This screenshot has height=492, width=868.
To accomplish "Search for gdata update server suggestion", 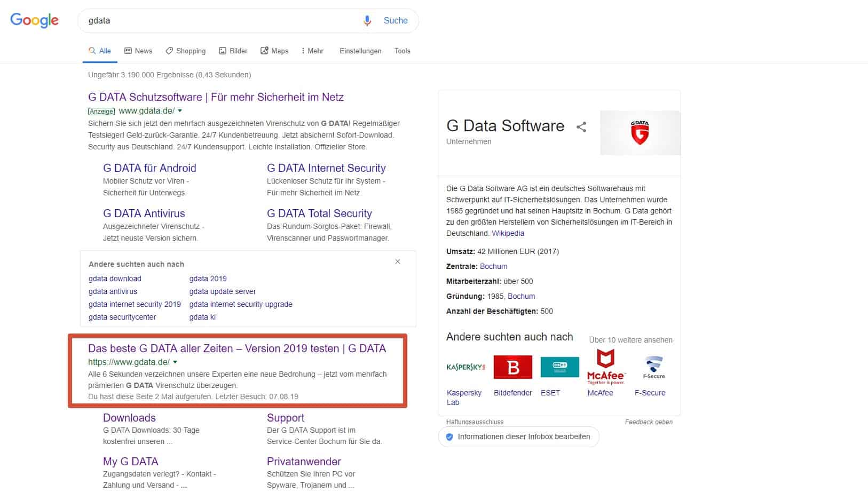I will 223,291.
